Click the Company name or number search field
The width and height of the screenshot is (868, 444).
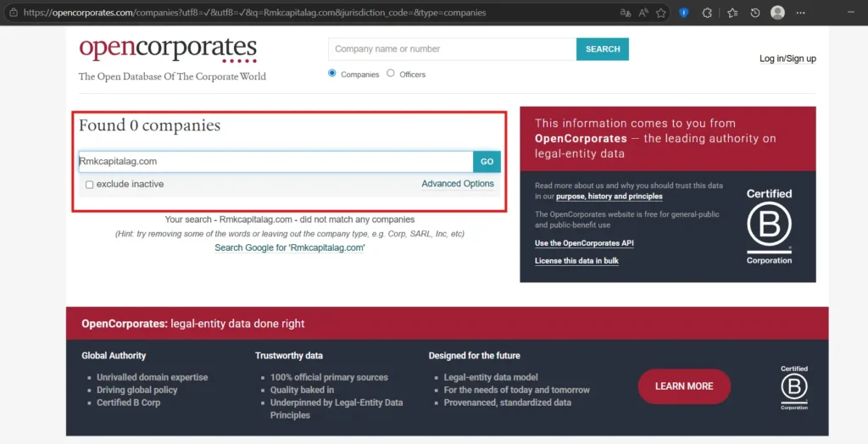click(453, 48)
